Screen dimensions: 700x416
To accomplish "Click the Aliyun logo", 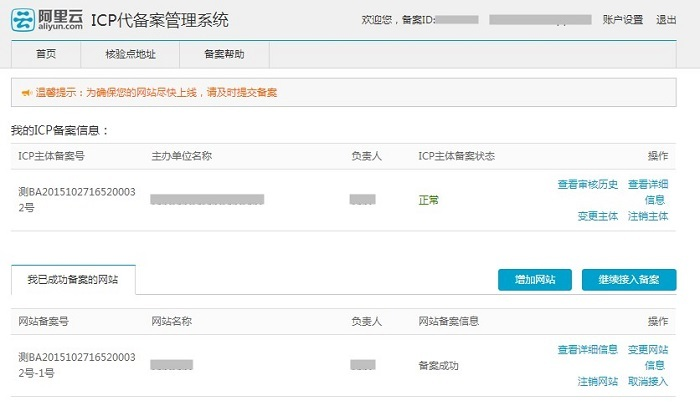I will 46,20.
